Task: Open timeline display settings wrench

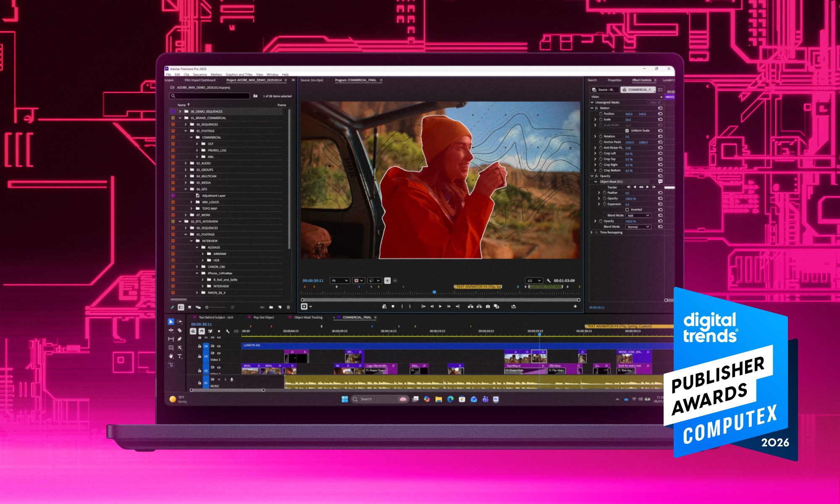Action: [228, 331]
